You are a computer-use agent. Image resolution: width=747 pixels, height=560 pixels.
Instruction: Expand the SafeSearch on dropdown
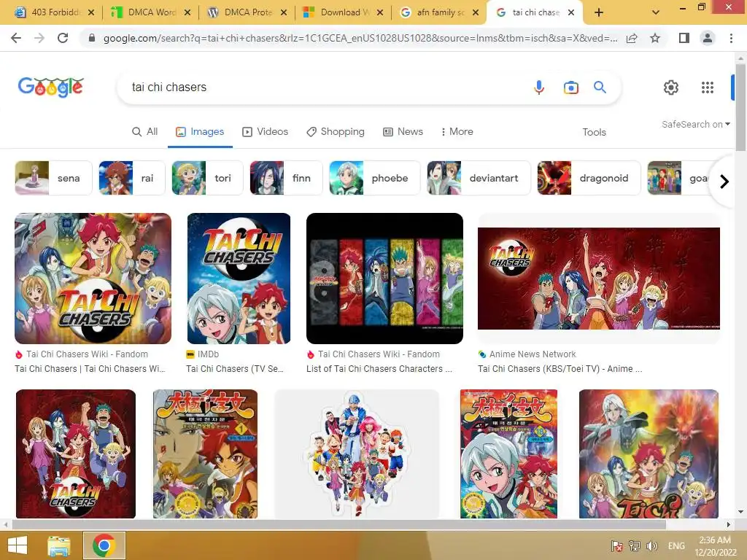click(x=695, y=124)
